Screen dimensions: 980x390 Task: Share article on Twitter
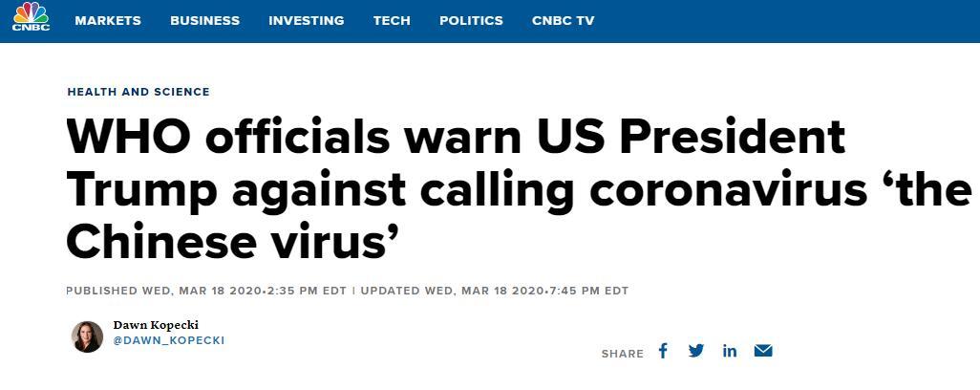pos(696,351)
